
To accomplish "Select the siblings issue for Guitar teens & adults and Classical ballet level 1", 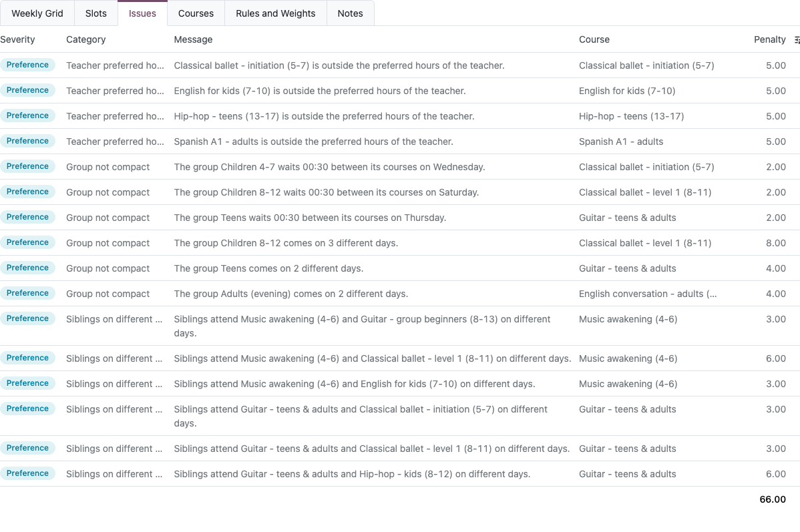I will pyautogui.click(x=372, y=449).
